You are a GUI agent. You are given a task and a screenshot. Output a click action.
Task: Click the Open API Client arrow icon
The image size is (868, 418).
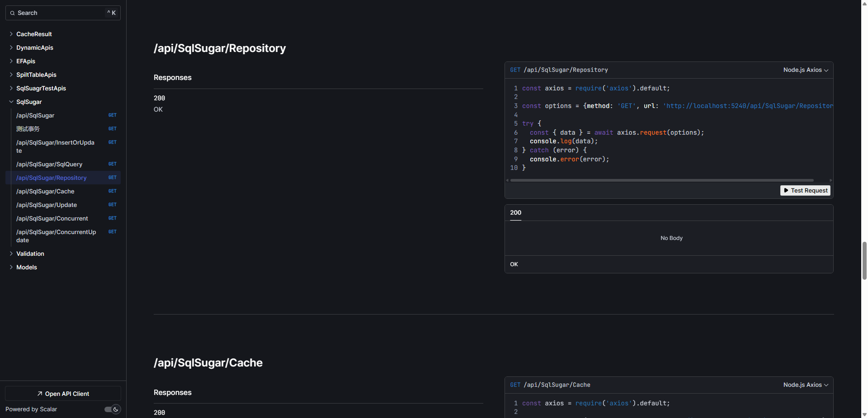pyautogui.click(x=40, y=394)
